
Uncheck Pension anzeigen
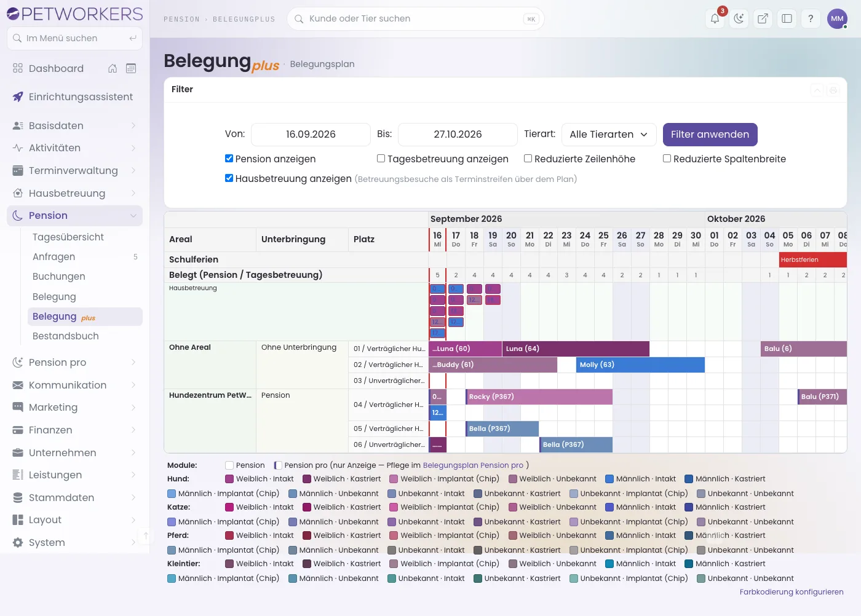(229, 159)
